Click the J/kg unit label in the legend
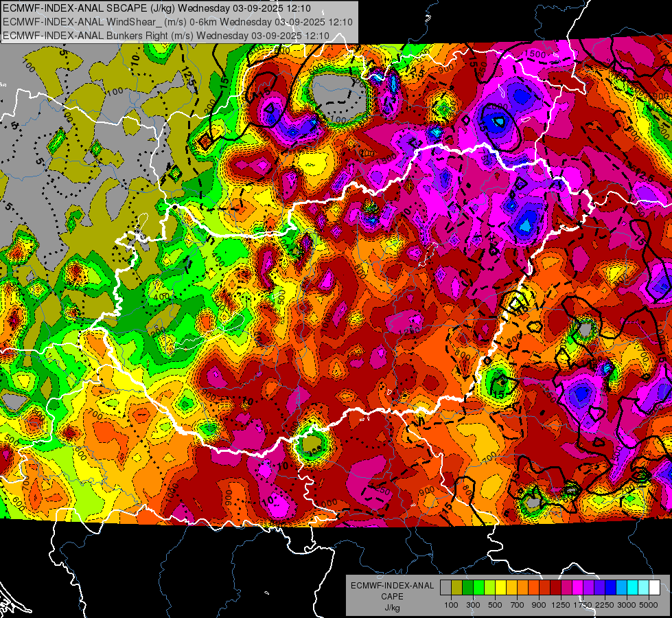 click(392, 608)
